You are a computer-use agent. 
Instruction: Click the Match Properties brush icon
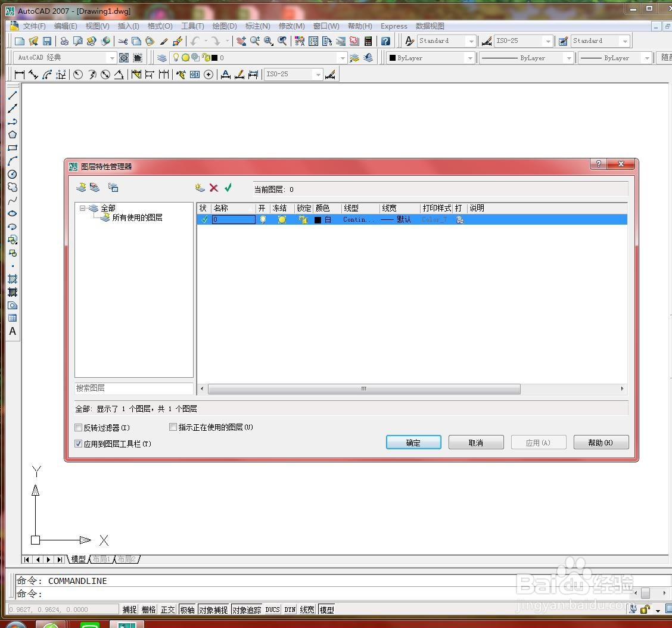coord(164,41)
